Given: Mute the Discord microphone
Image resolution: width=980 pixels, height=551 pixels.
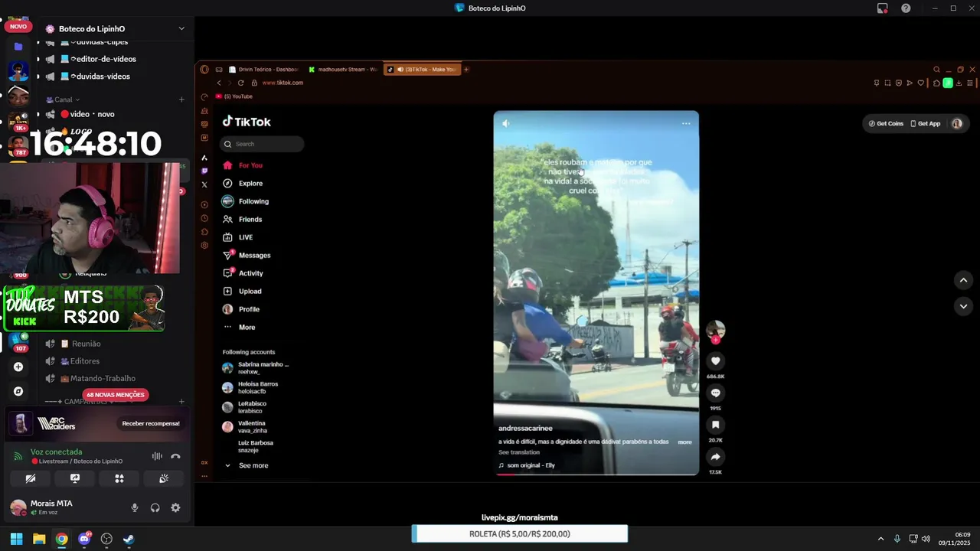Looking at the screenshot, I should pos(135,507).
